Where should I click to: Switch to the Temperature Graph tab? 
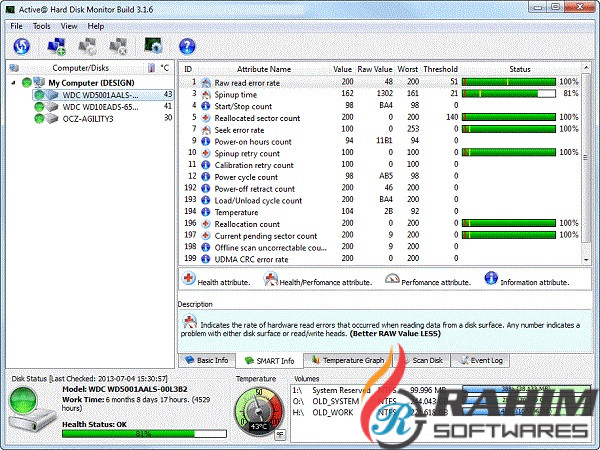347,360
